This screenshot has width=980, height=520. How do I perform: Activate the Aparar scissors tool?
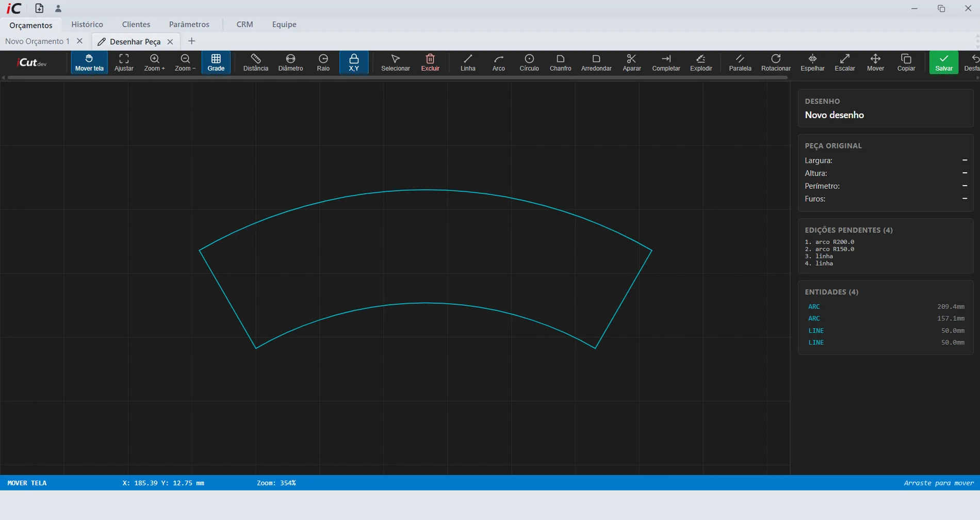(x=631, y=62)
